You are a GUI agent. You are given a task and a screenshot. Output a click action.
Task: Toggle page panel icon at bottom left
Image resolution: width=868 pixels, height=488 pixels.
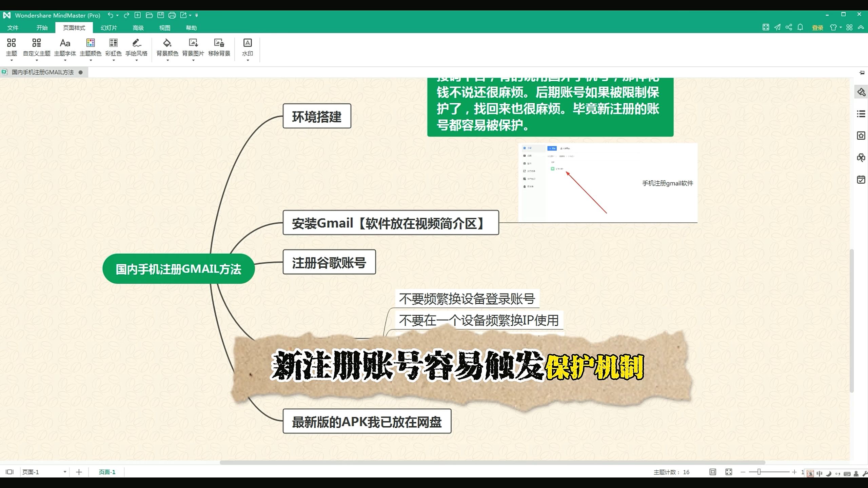pyautogui.click(x=10, y=472)
